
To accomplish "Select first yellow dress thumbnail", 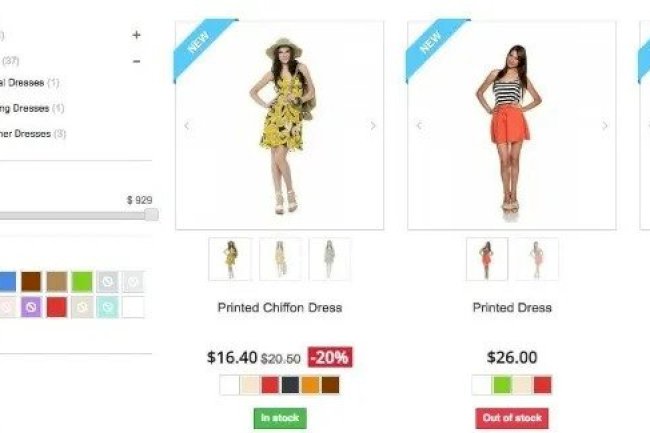I will pyautogui.click(x=230, y=259).
